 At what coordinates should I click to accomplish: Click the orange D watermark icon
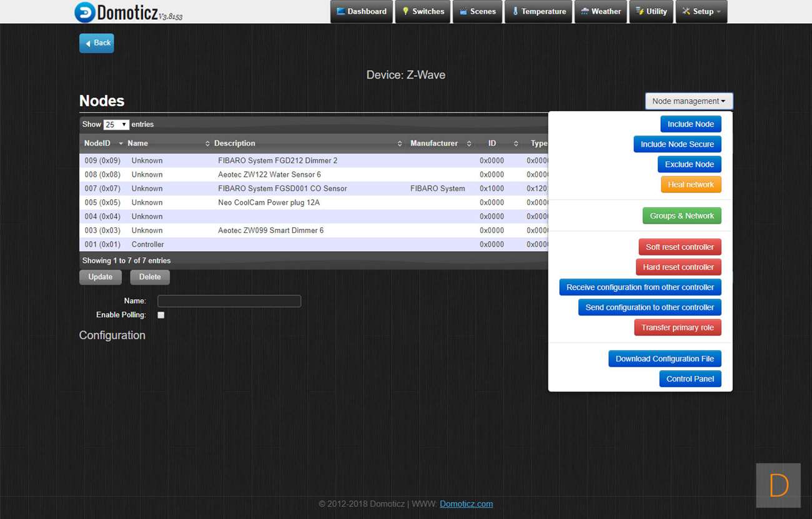pos(778,485)
